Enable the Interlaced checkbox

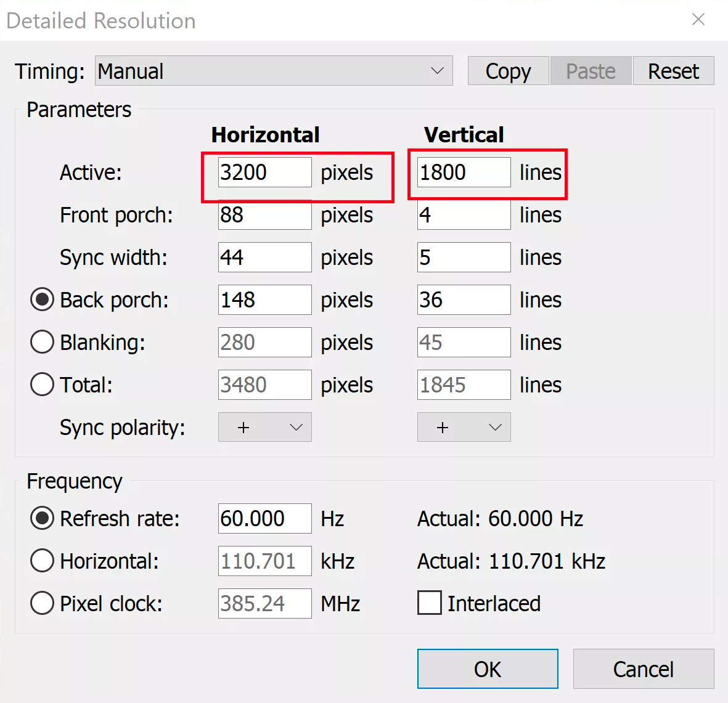tap(430, 603)
